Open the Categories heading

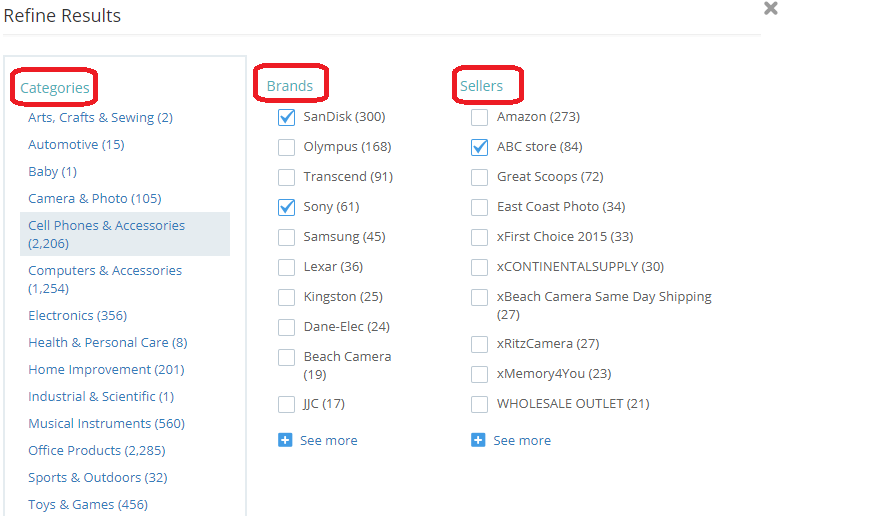[55, 88]
